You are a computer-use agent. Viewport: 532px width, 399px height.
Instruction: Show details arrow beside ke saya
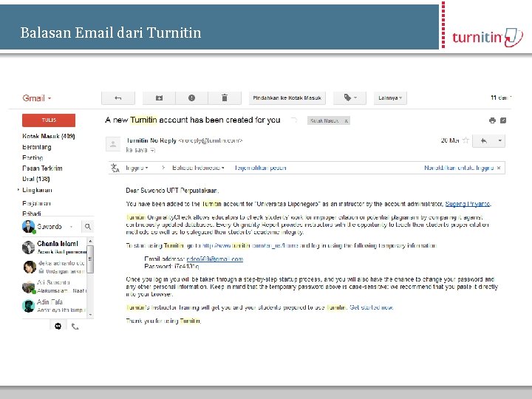[152, 150]
